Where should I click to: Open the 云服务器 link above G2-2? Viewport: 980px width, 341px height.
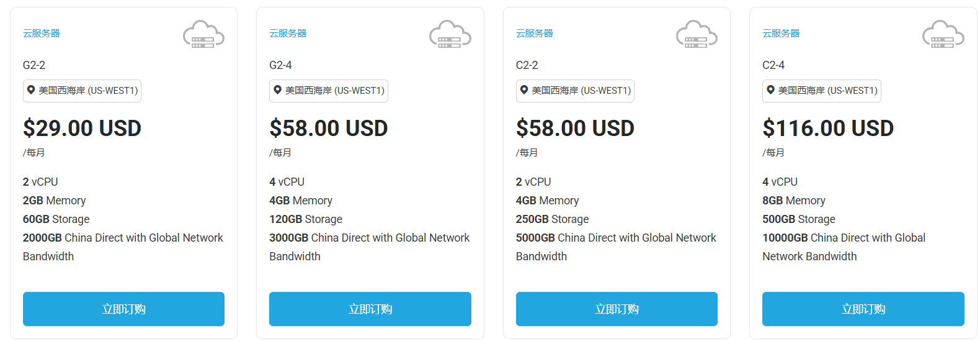tap(42, 34)
